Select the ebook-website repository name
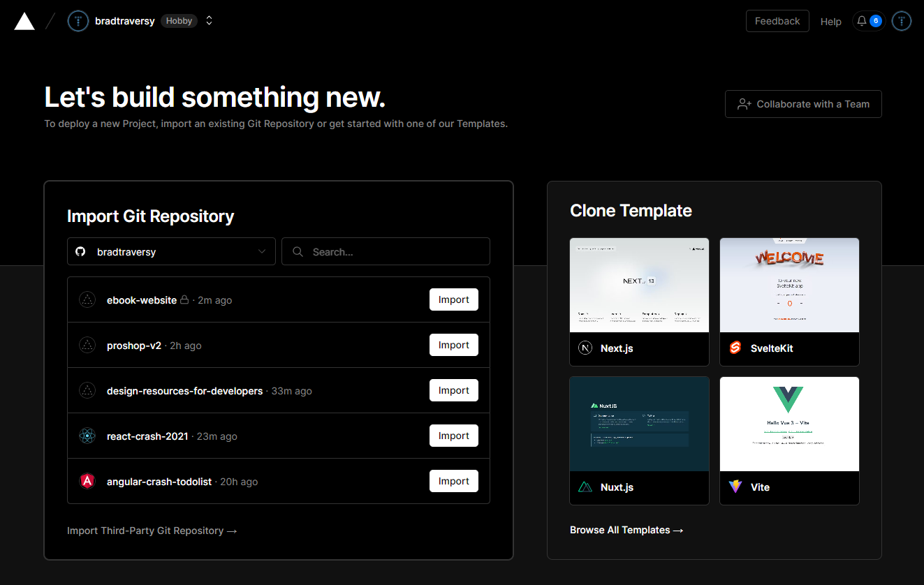This screenshot has width=924, height=585. pyautogui.click(x=142, y=300)
